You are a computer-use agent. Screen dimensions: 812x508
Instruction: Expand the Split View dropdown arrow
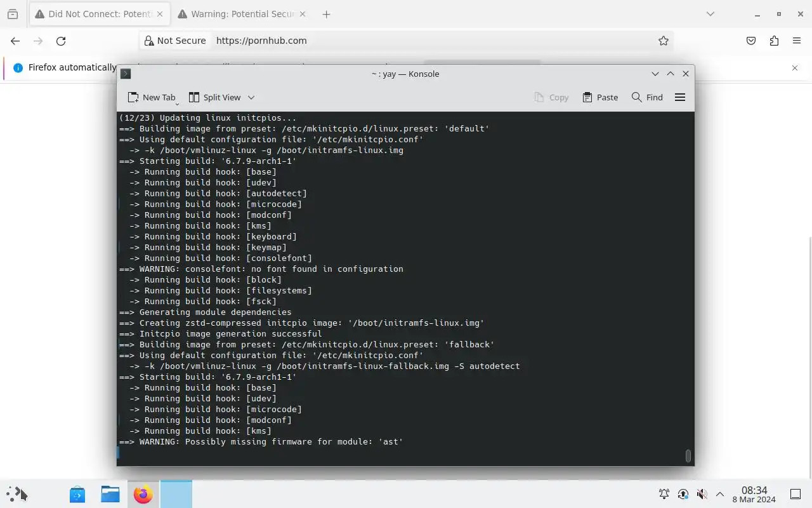click(251, 97)
